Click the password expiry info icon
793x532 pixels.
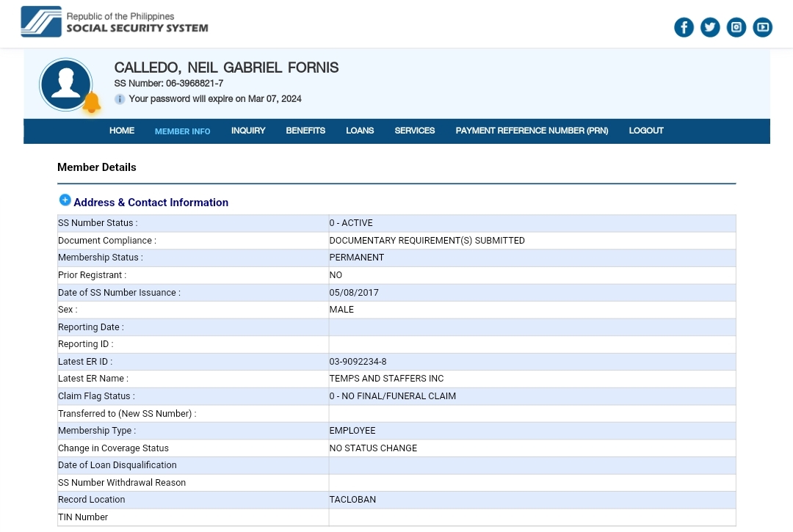tap(120, 99)
